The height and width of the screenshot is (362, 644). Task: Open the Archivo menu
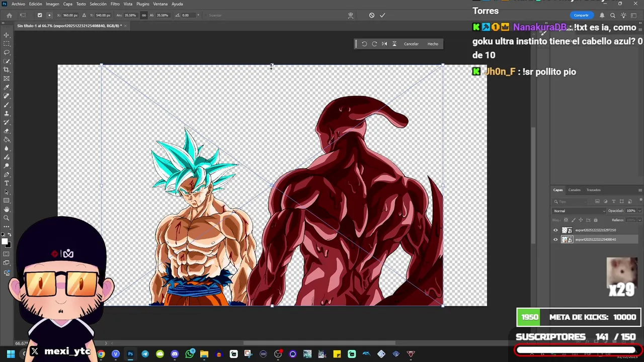[x=18, y=4]
